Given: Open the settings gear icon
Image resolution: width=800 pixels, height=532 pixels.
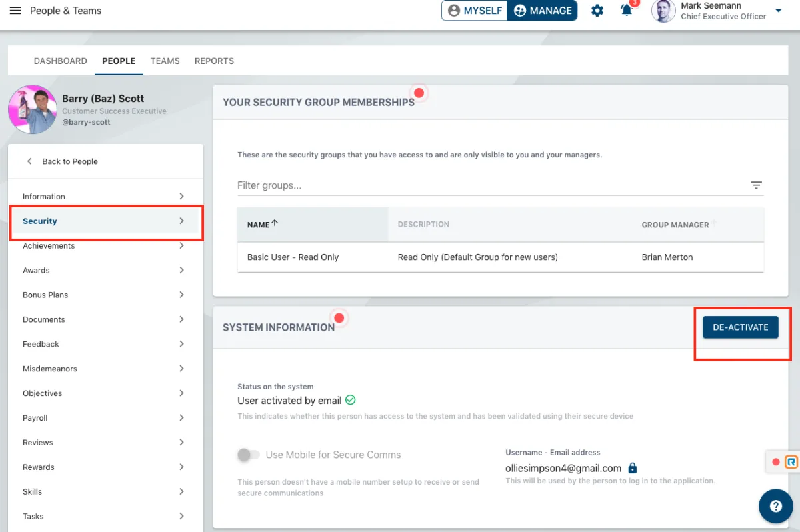Looking at the screenshot, I should (597, 11).
